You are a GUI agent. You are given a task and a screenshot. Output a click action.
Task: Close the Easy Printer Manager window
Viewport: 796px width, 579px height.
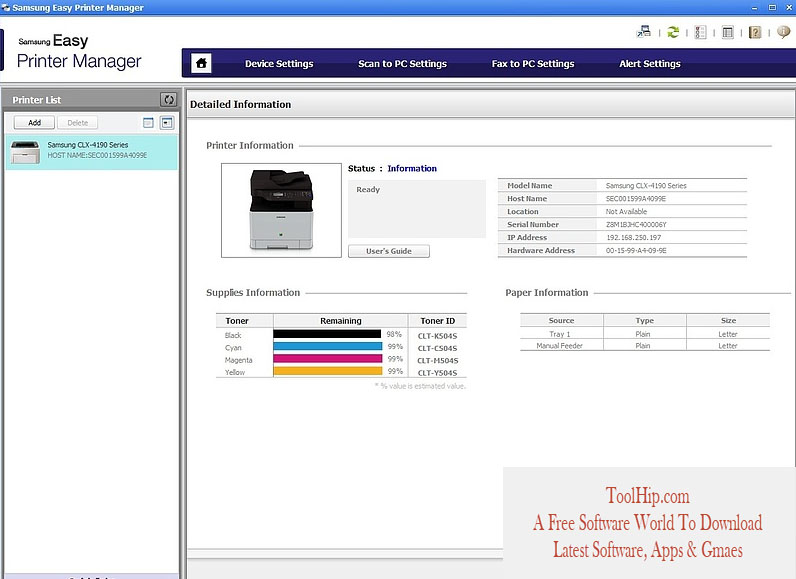pyautogui.click(x=788, y=8)
